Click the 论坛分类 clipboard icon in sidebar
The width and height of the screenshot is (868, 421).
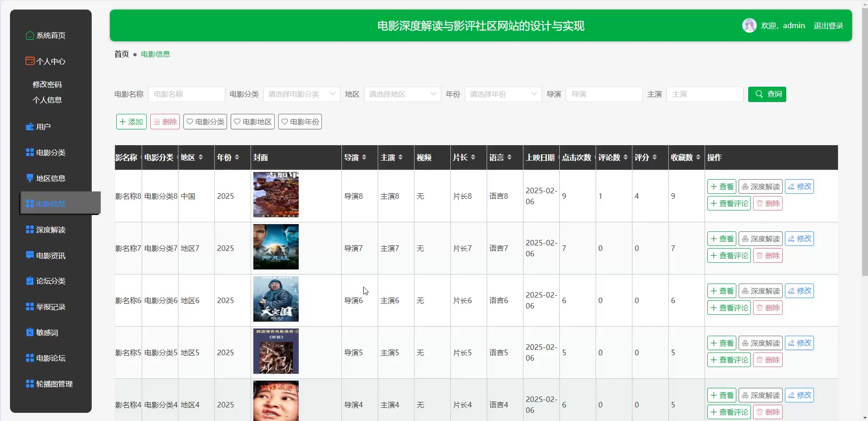point(30,281)
